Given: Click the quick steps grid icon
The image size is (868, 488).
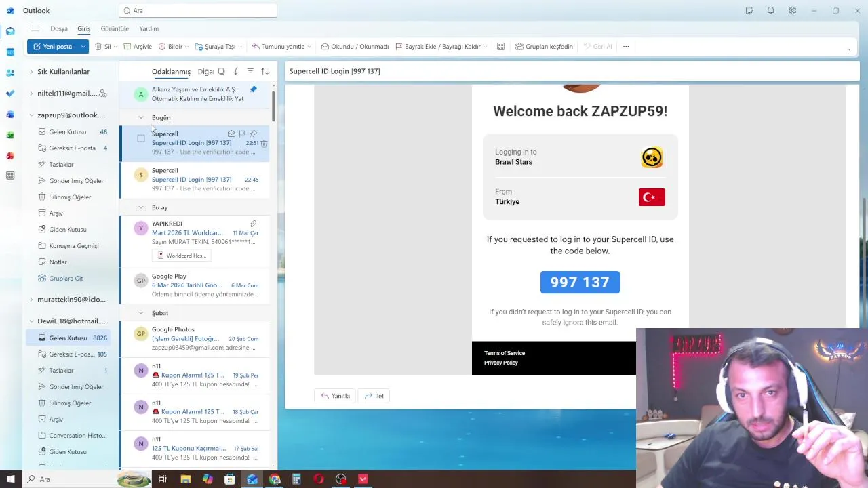Looking at the screenshot, I should pyautogui.click(x=500, y=47).
